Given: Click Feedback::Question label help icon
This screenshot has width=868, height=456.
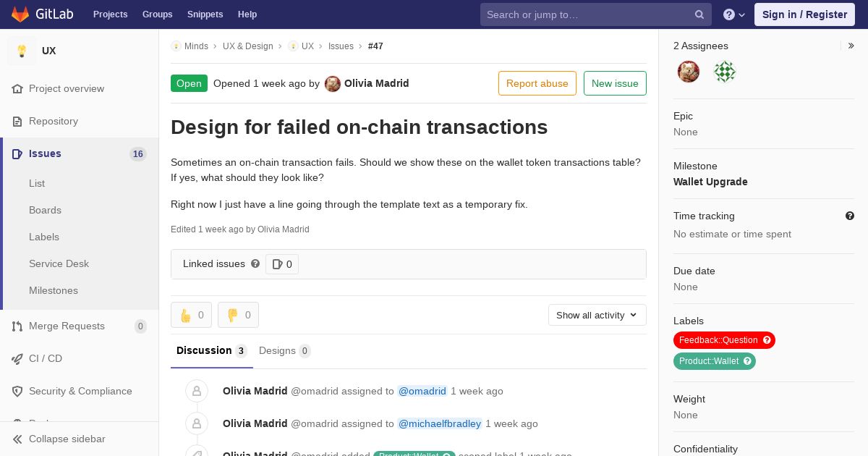Looking at the screenshot, I should click(x=767, y=340).
